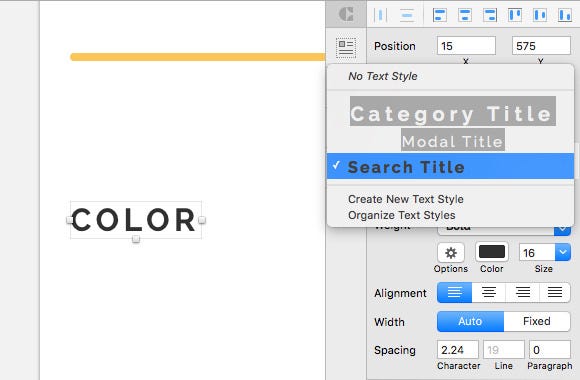Image resolution: width=580 pixels, height=380 pixels.
Task: Set text width to Auto
Action: pyautogui.click(x=470, y=321)
